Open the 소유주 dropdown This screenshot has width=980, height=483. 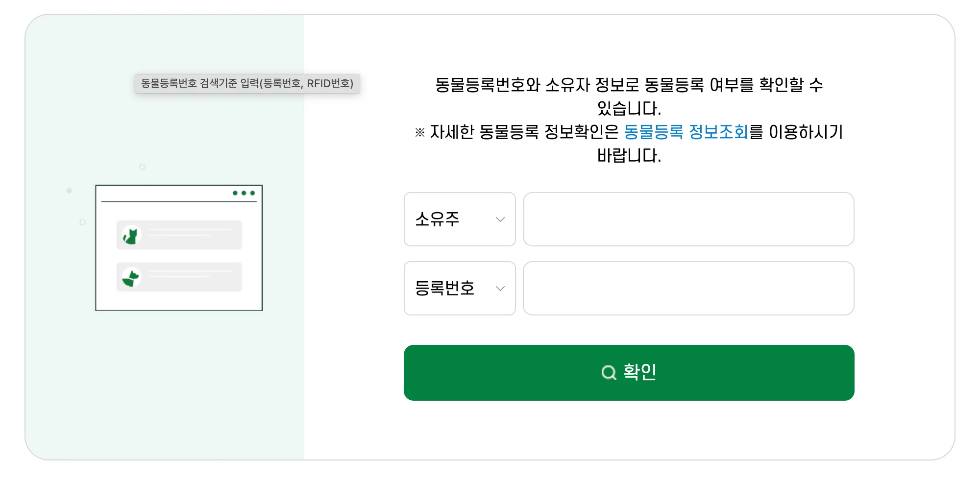point(459,219)
